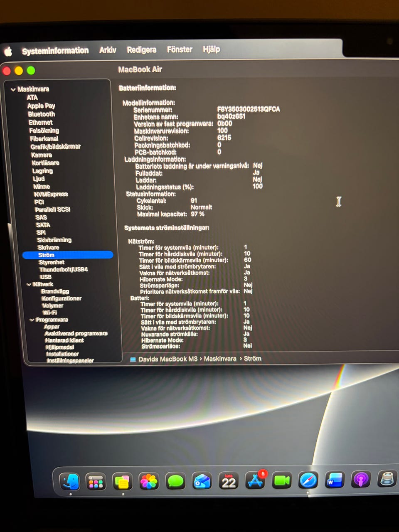
Task: Open App Store with 5 badge
Action: pos(255,481)
